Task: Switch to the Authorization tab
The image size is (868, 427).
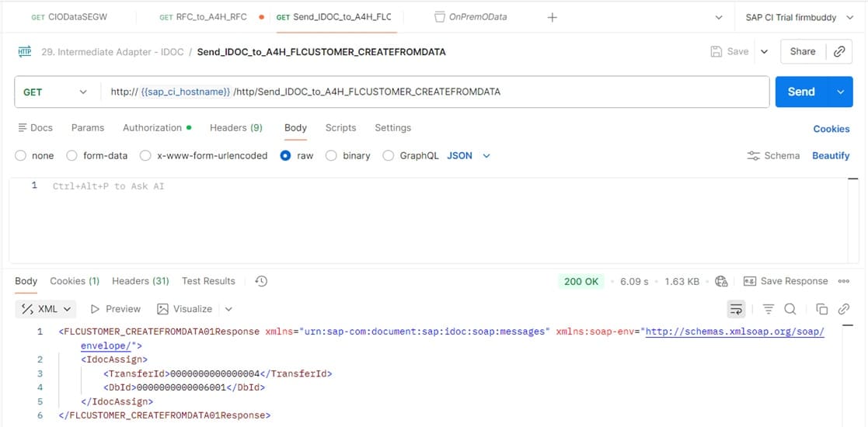Action: [152, 127]
